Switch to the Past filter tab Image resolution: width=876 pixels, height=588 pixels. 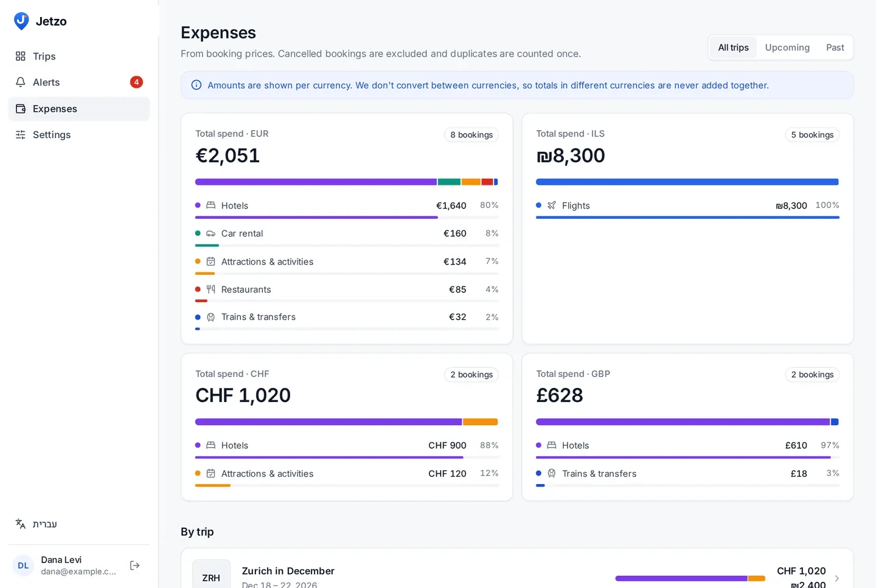835,47
